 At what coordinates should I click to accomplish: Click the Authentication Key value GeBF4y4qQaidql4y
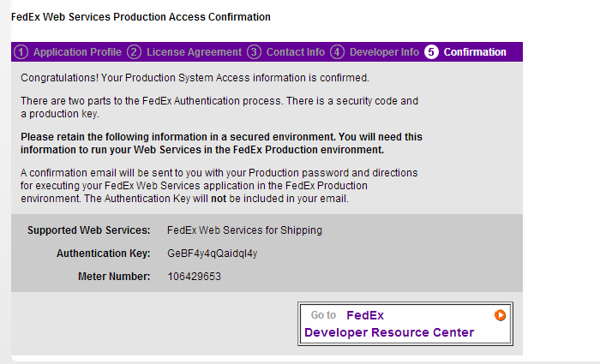click(213, 254)
